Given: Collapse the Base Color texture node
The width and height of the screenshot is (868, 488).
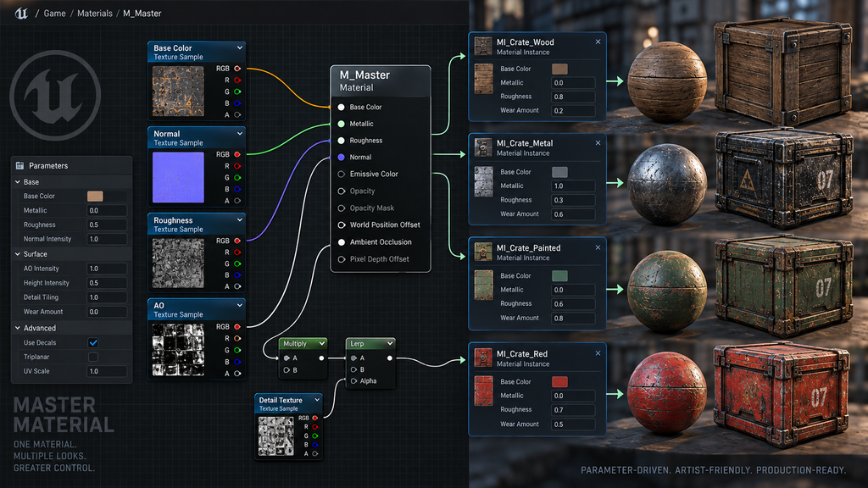Looking at the screenshot, I should [240, 48].
